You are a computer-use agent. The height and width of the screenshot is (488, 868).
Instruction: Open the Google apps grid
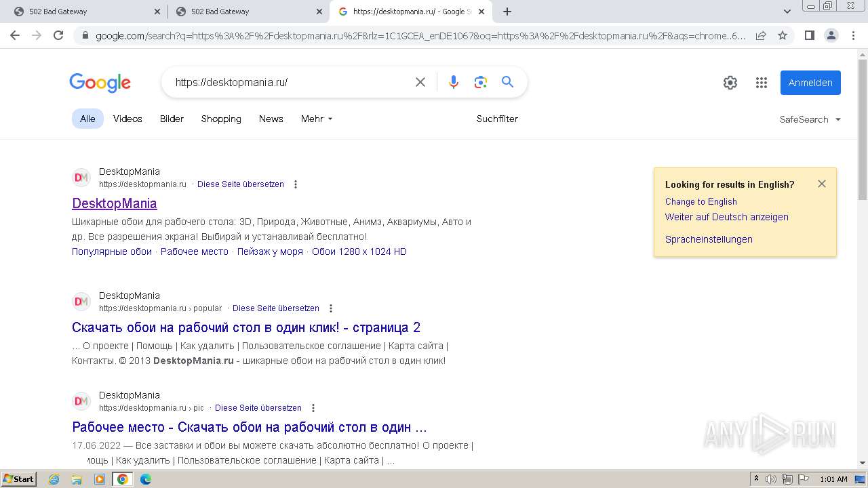coord(762,83)
